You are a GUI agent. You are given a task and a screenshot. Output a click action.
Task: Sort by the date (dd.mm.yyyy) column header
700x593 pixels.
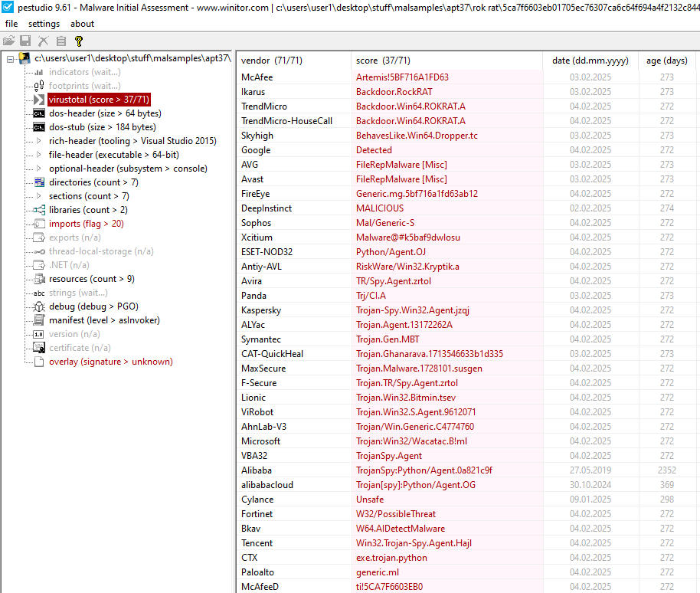coord(590,61)
